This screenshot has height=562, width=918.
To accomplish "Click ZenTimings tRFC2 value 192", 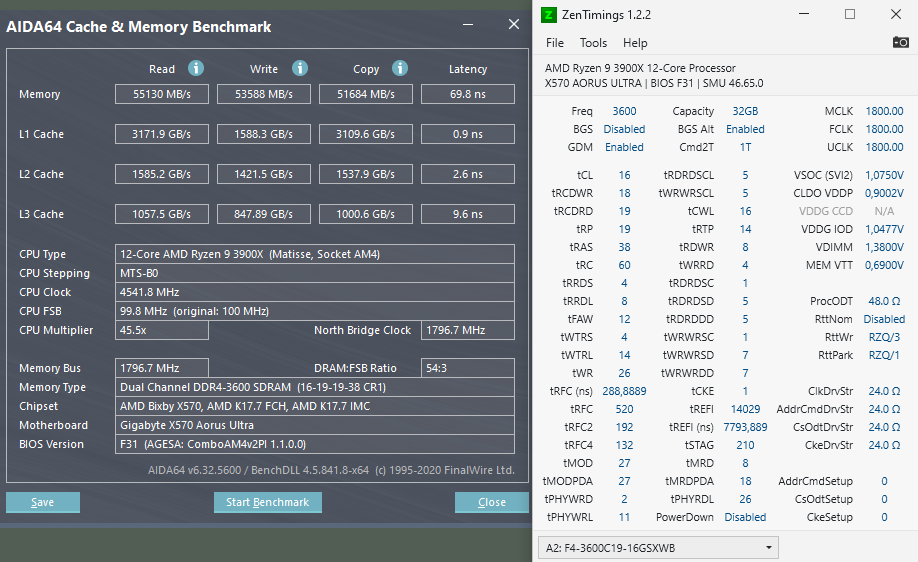I will pyautogui.click(x=624, y=427).
